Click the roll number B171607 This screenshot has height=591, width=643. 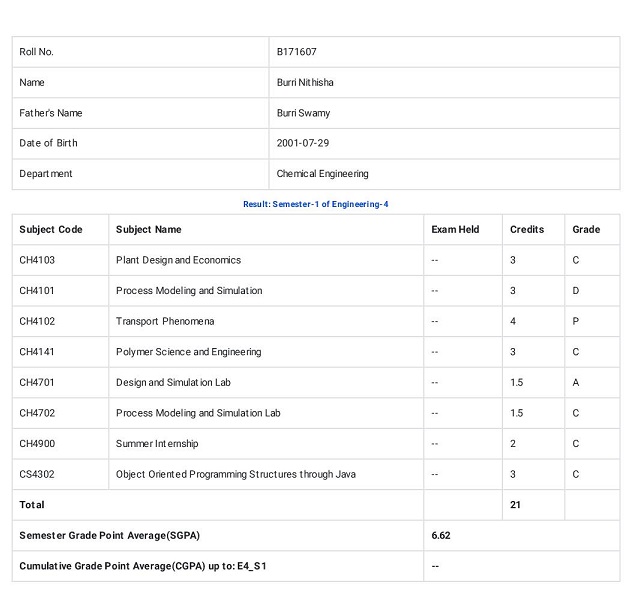296,52
